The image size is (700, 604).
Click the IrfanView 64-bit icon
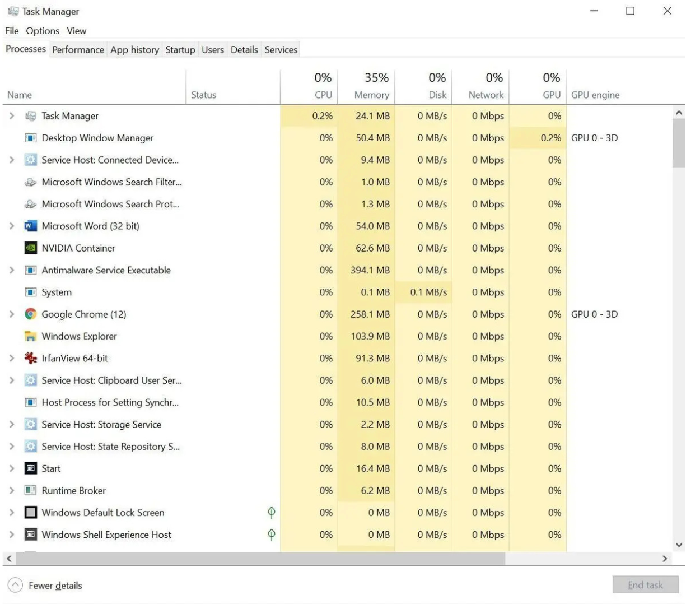pyautogui.click(x=31, y=358)
